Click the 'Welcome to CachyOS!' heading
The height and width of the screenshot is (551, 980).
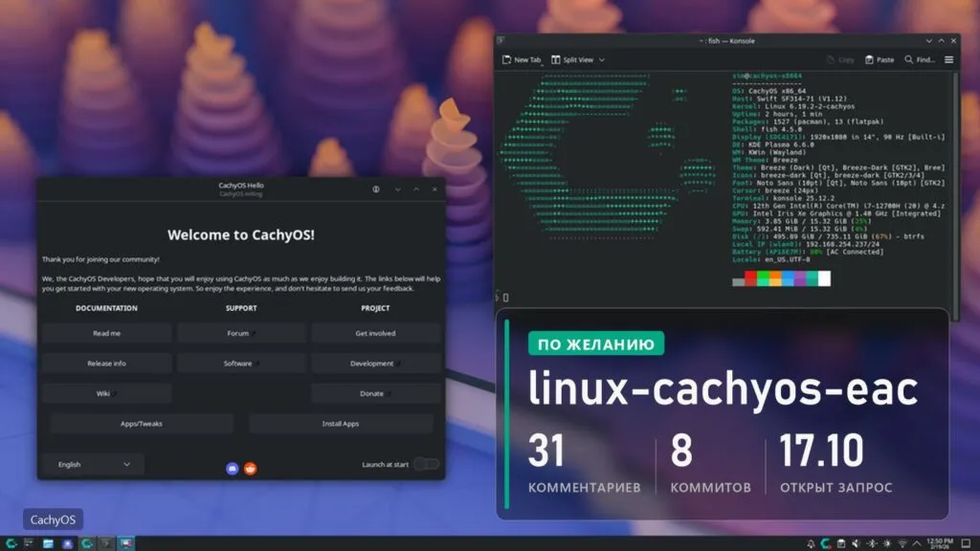(x=241, y=235)
